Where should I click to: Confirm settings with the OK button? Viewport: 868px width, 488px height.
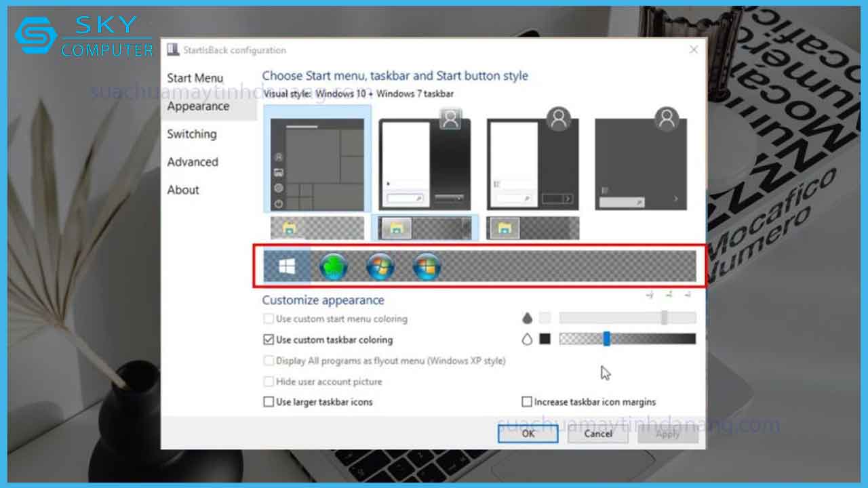528,434
